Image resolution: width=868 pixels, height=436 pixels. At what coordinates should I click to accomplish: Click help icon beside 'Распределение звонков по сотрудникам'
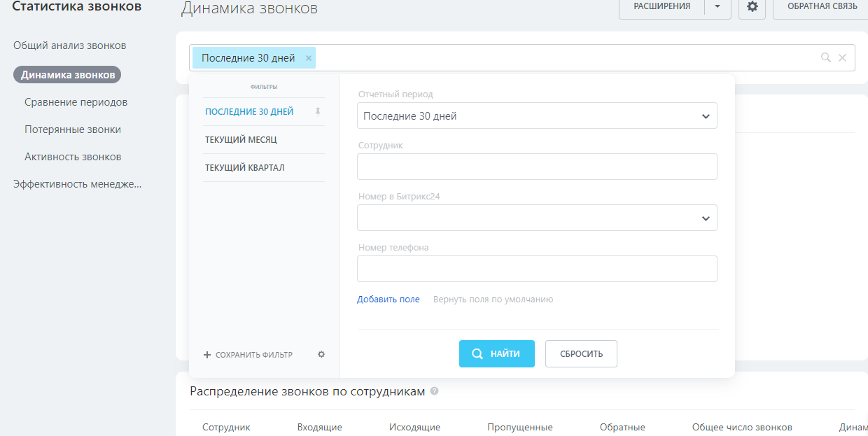click(435, 391)
